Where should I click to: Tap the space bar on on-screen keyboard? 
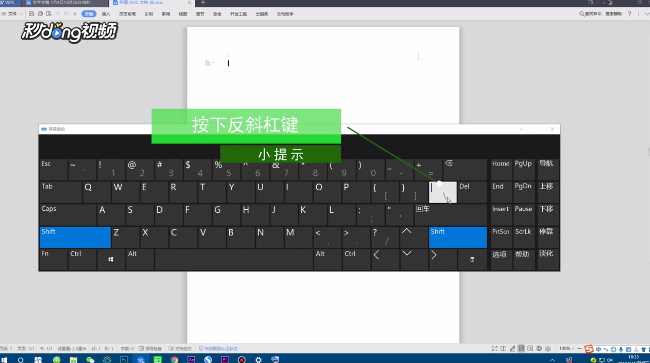pyautogui.click(x=234, y=260)
